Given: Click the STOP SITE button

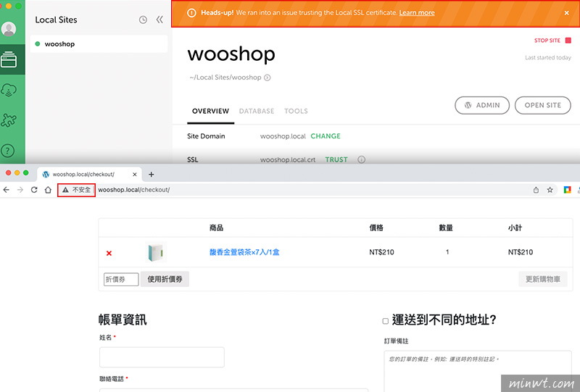Looking at the screenshot, I should pos(552,41).
